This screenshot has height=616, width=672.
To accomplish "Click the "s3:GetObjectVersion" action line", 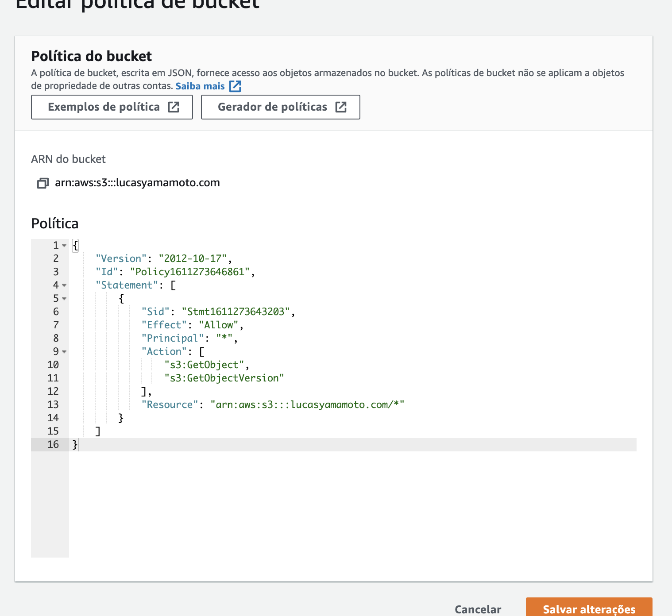I will coord(224,378).
